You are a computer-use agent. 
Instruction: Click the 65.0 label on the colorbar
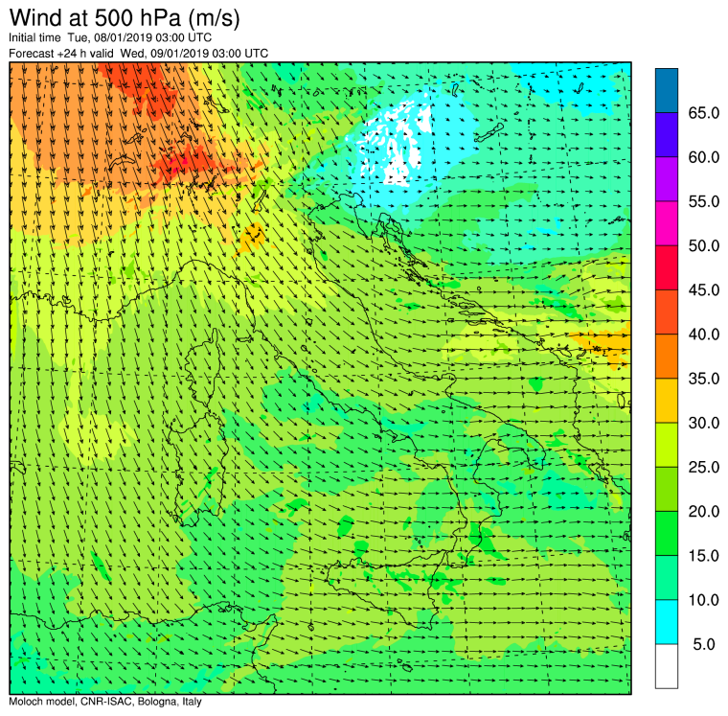[x=703, y=113]
